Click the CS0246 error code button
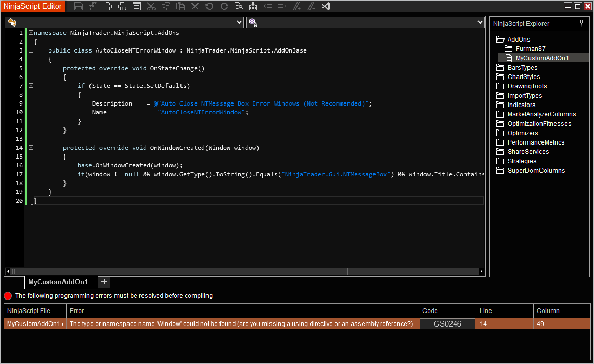This screenshot has height=364, width=594. (x=447, y=324)
